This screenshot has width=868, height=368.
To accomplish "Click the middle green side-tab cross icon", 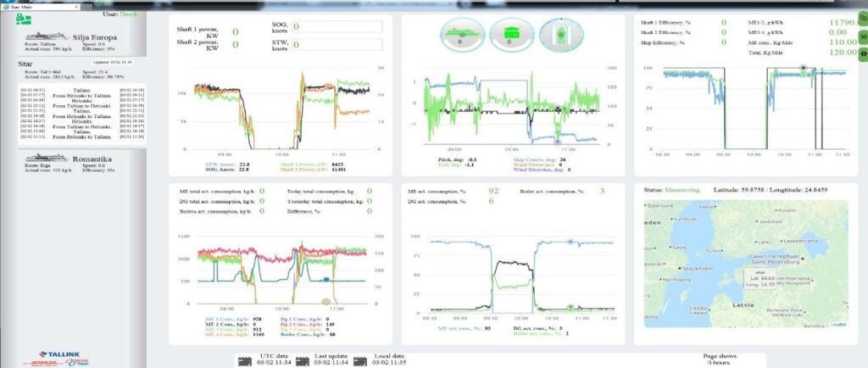I will [861, 36].
